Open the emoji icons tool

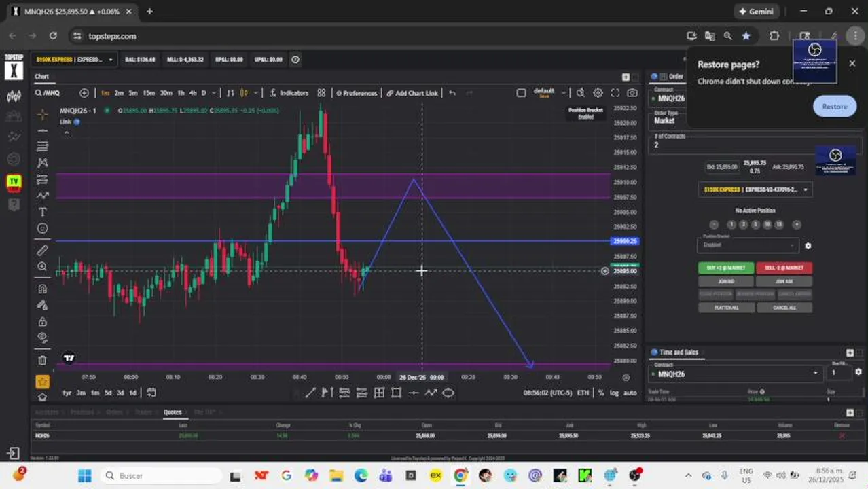[x=42, y=229]
